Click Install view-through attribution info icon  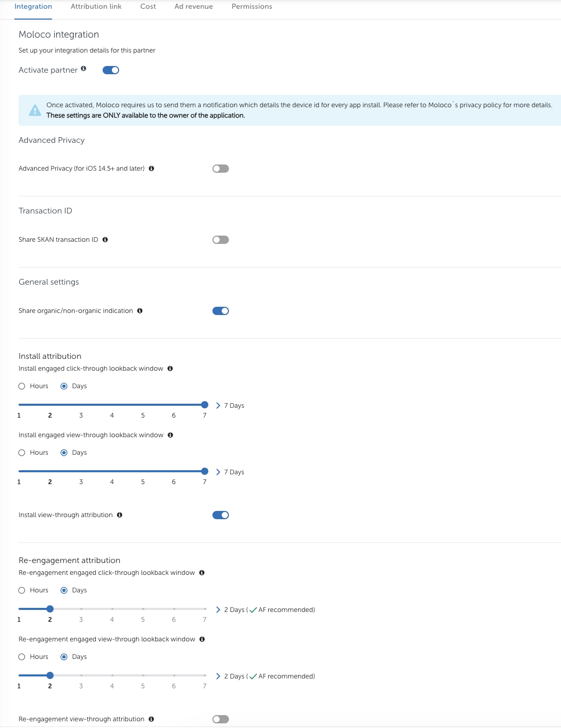coord(120,515)
